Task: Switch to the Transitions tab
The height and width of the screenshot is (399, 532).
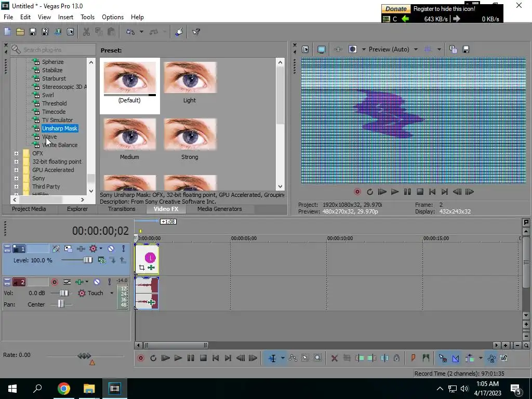Action: tap(122, 209)
